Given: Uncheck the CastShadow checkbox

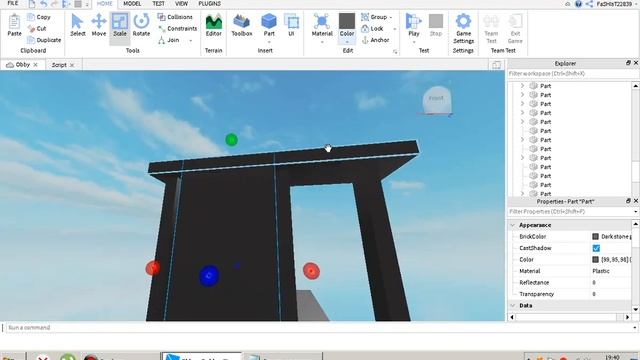Looking at the screenshot, I should coord(596,248).
